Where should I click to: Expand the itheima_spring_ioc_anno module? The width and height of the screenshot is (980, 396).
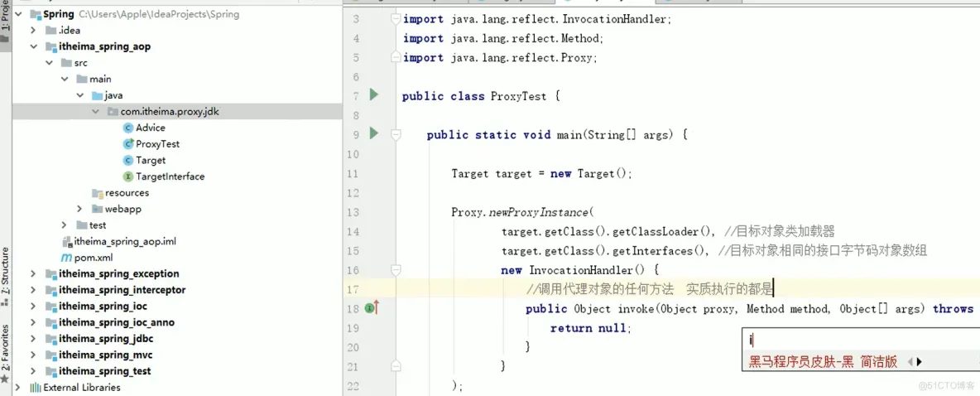tap(33, 322)
